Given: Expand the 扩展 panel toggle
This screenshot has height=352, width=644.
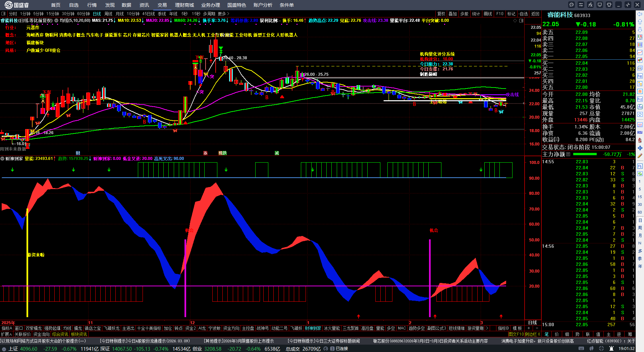Looking at the screenshot, I should click(x=6, y=334).
